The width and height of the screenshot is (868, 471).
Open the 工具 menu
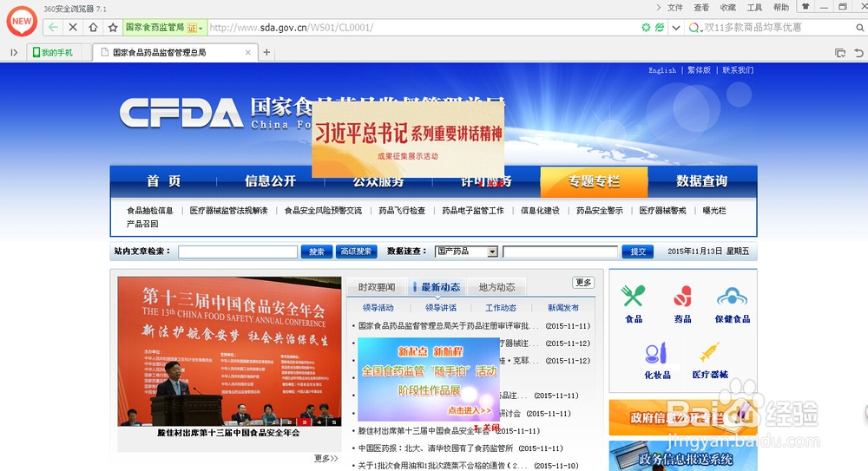tap(754, 7)
